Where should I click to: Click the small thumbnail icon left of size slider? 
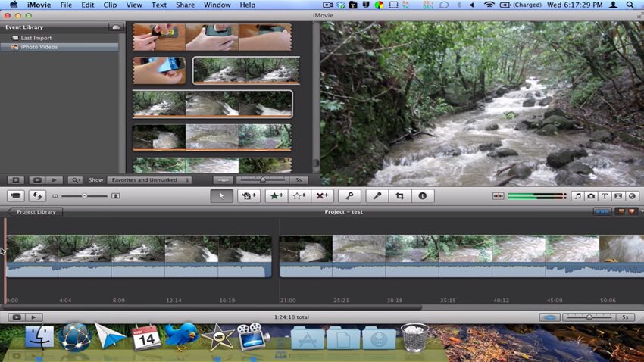click(x=55, y=196)
